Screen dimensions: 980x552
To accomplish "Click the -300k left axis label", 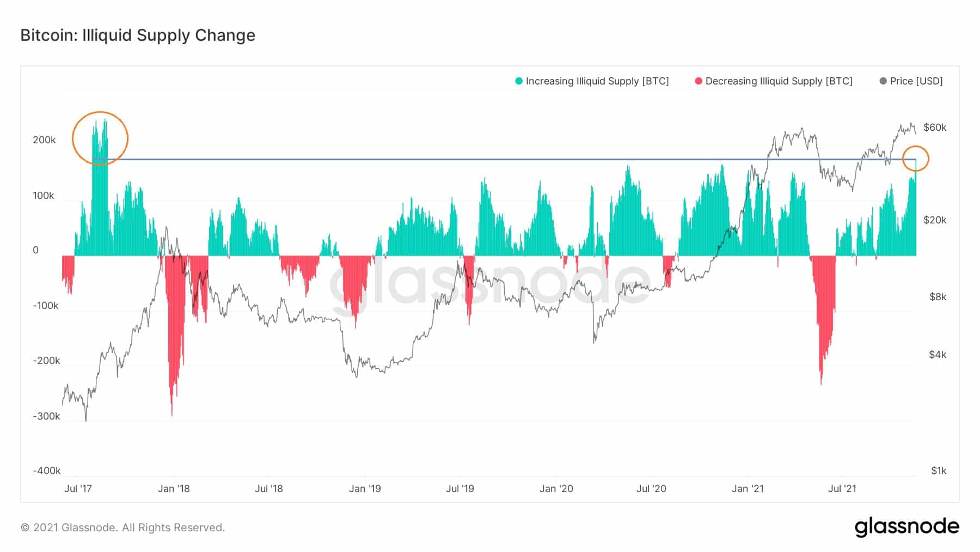I will point(46,416).
